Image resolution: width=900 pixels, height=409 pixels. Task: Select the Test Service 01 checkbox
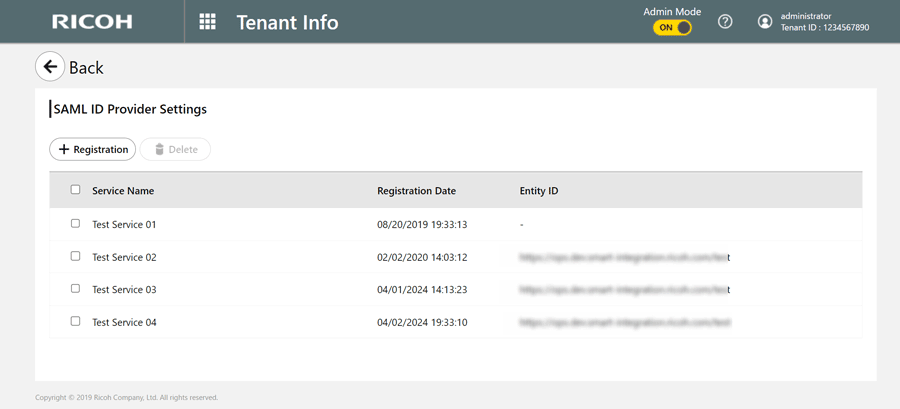75,224
